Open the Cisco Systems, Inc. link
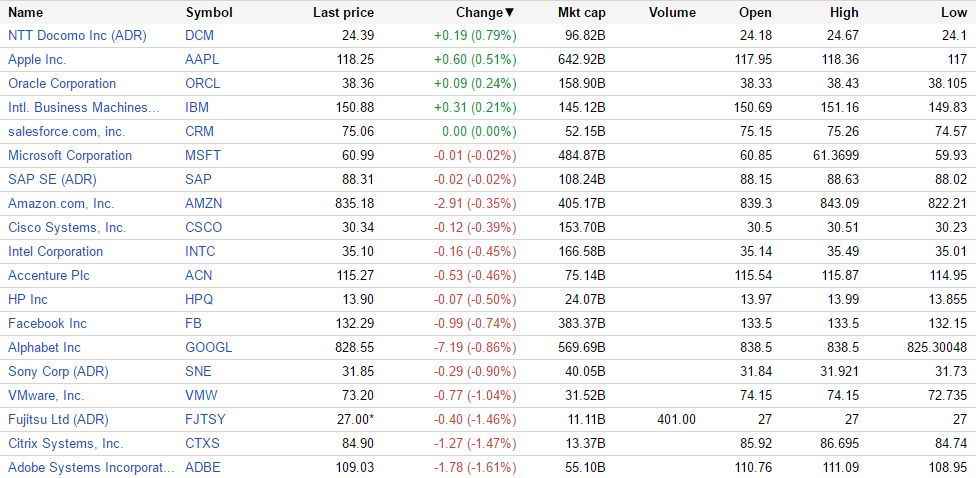This screenshot has height=478, width=976. (x=67, y=227)
